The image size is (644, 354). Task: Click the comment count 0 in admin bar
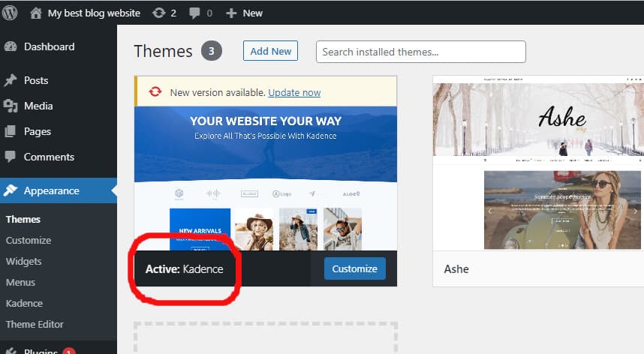(209, 13)
